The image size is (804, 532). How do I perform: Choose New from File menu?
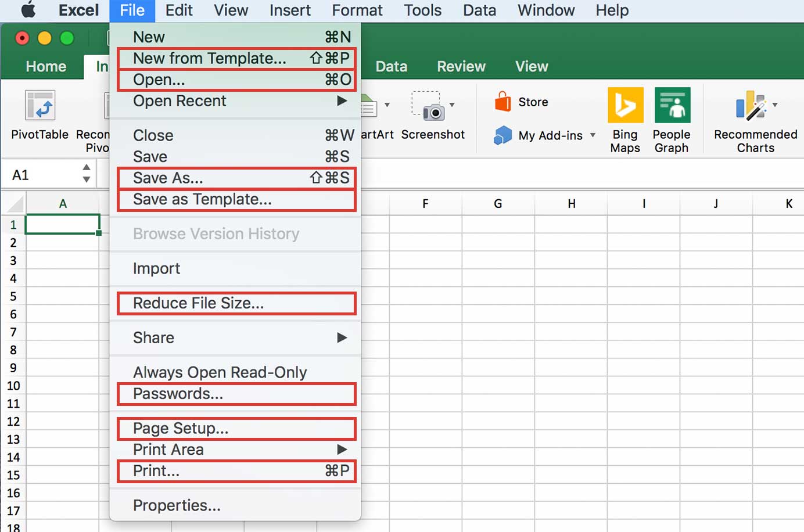pyautogui.click(x=235, y=37)
